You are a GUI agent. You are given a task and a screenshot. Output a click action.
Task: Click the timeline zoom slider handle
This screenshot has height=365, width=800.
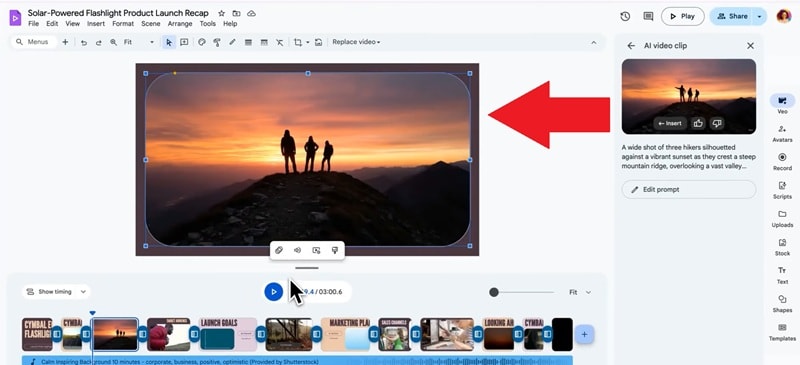(493, 293)
